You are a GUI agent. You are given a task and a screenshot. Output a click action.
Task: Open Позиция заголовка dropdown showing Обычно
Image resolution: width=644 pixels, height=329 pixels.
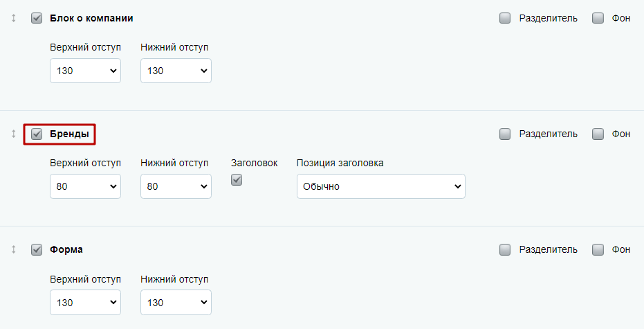click(381, 186)
